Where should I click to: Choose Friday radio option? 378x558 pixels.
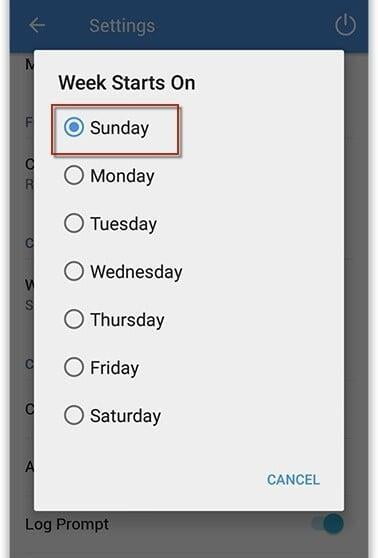click(x=74, y=367)
